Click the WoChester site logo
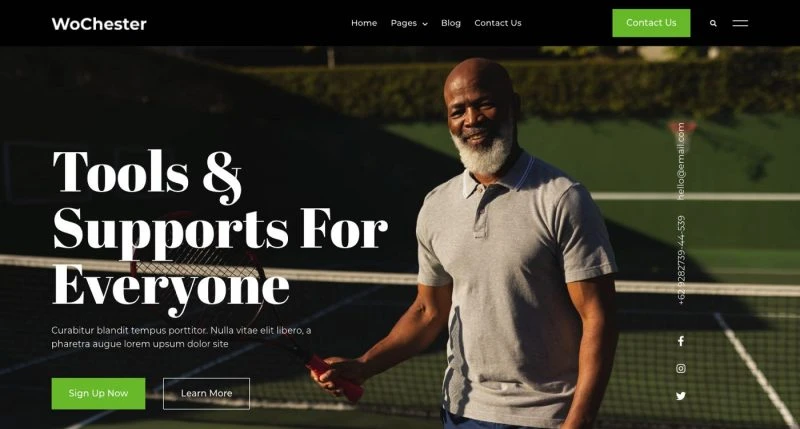Viewport: 800px width, 429px height. pyautogui.click(x=99, y=24)
